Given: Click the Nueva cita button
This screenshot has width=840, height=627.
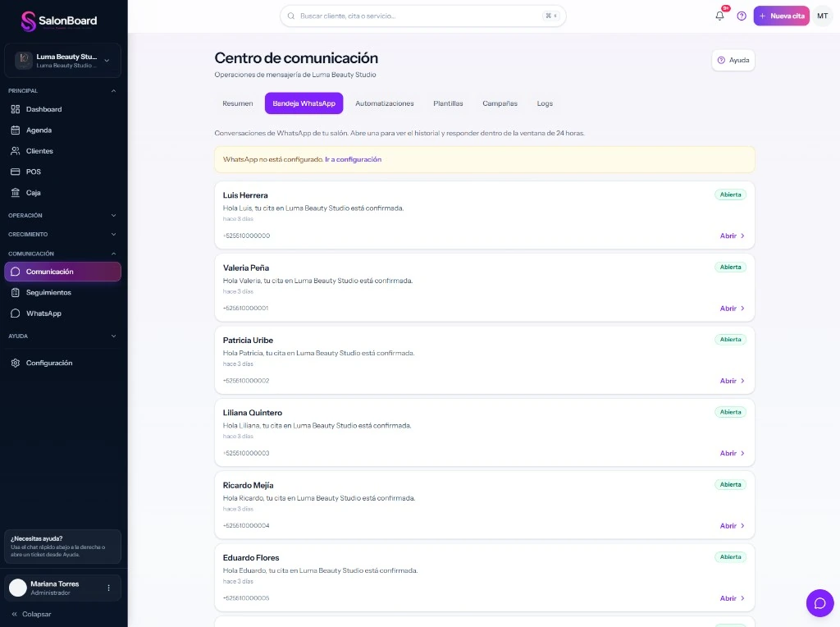Looking at the screenshot, I should click(x=781, y=16).
